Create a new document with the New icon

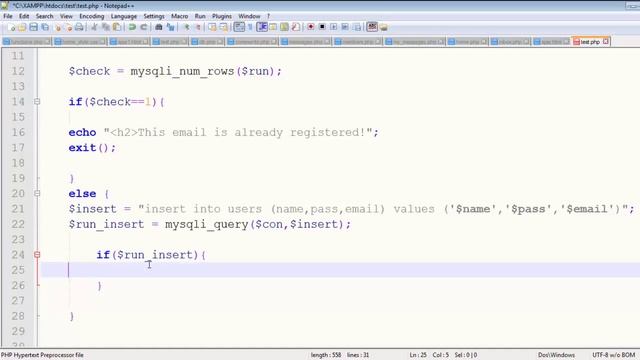pos(11,27)
